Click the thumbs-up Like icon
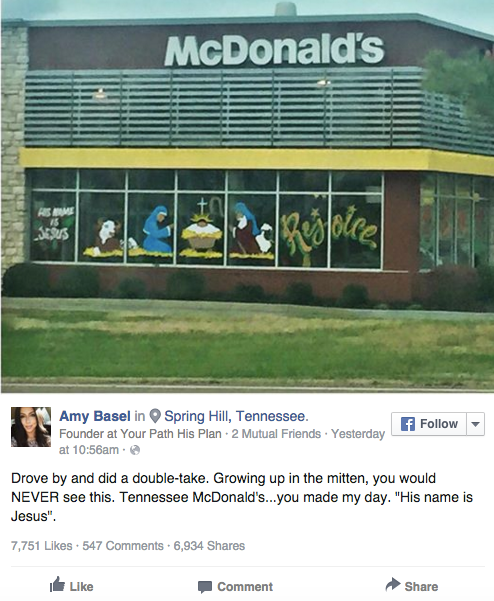The image size is (494, 601). (57, 584)
